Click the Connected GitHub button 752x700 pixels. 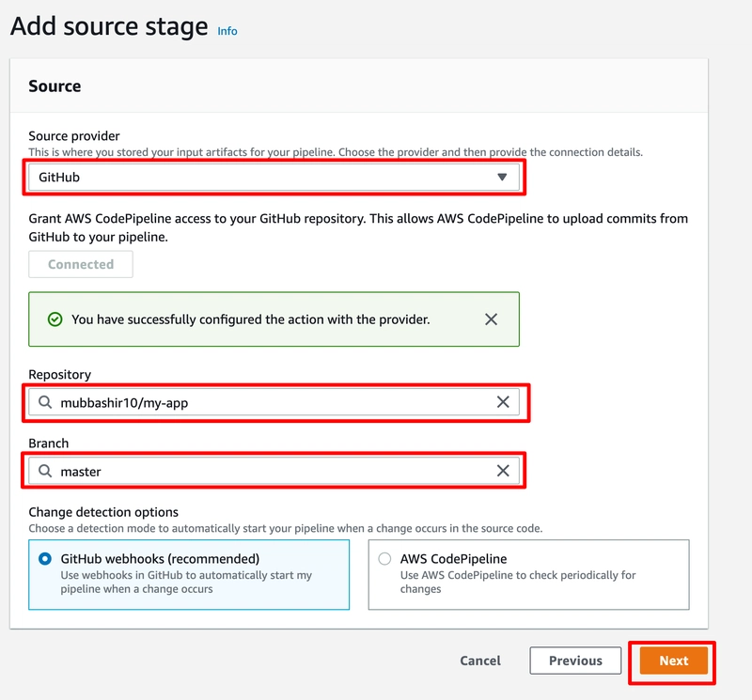[x=81, y=265]
